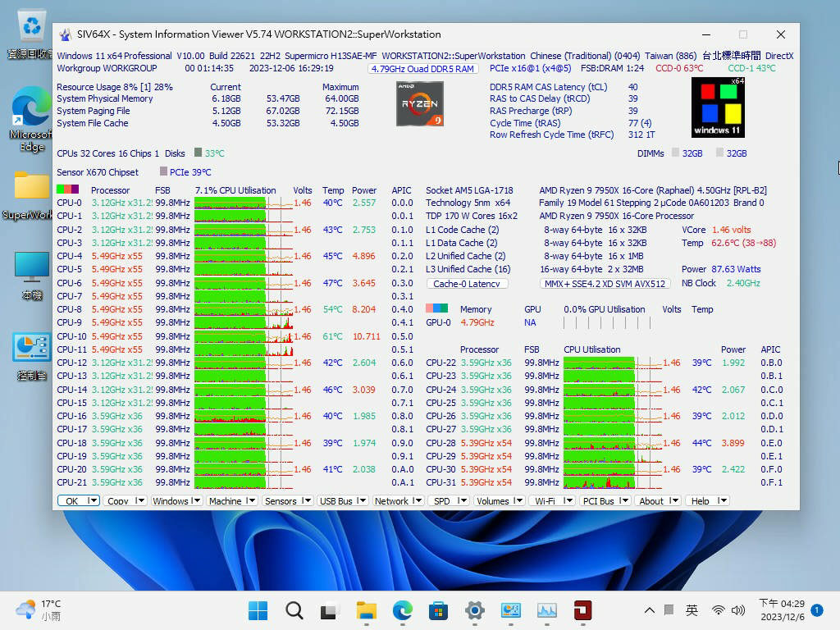Expand the Machine button dropdown arrow
840x630 pixels.
[251, 501]
